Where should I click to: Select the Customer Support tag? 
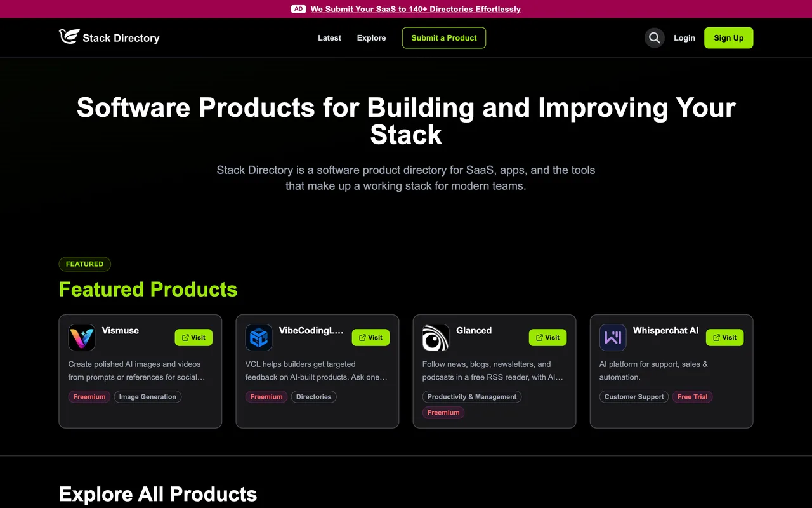click(x=634, y=397)
